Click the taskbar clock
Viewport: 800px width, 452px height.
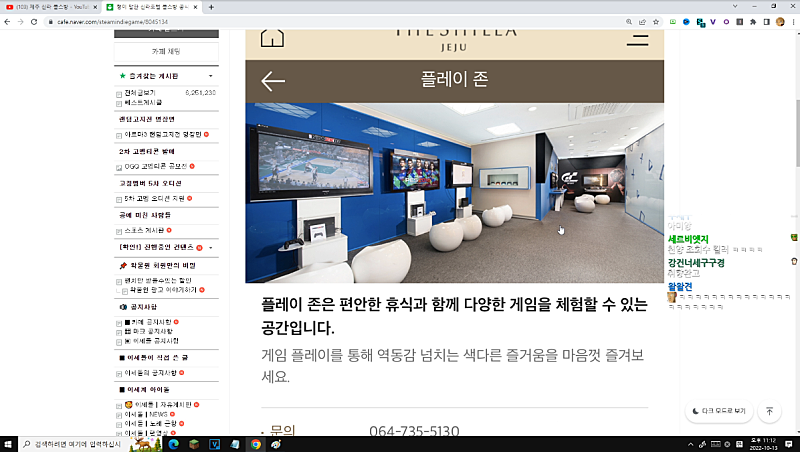pos(763,444)
